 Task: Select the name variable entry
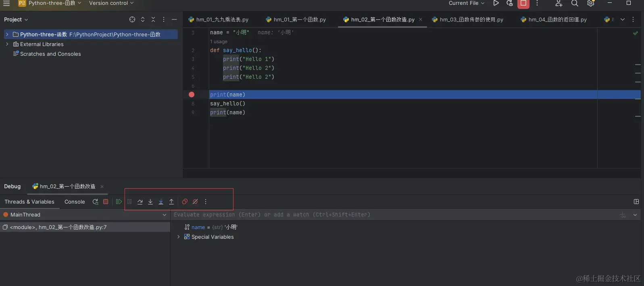point(211,227)
